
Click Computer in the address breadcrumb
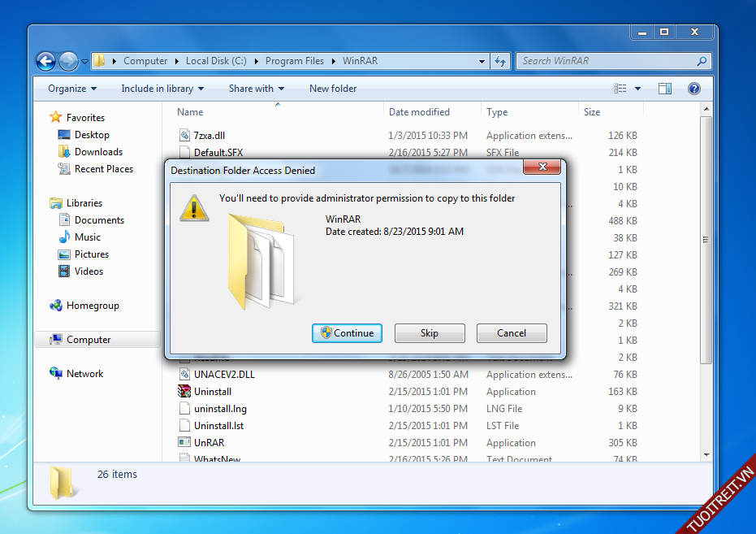point(145,61)
